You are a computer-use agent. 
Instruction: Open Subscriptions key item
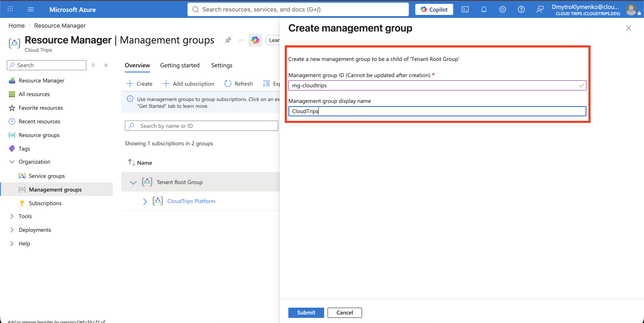[x=45, y=203]
